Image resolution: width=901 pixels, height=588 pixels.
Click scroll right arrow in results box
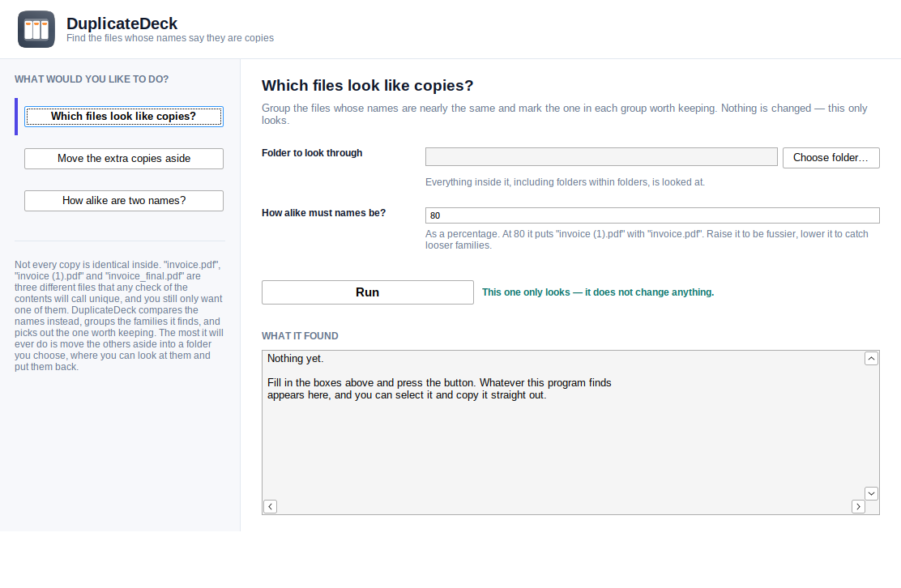858,506
